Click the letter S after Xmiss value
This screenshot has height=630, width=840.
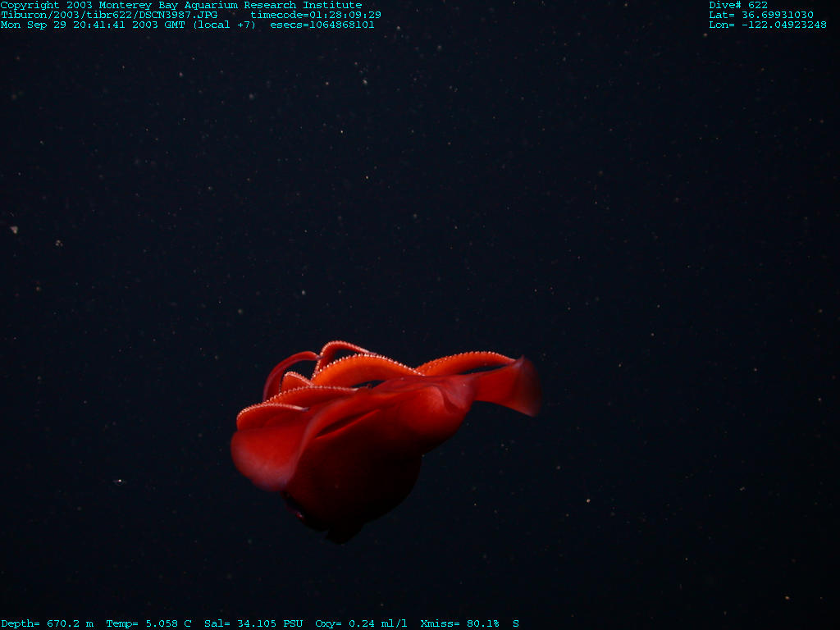click(516, 623)
